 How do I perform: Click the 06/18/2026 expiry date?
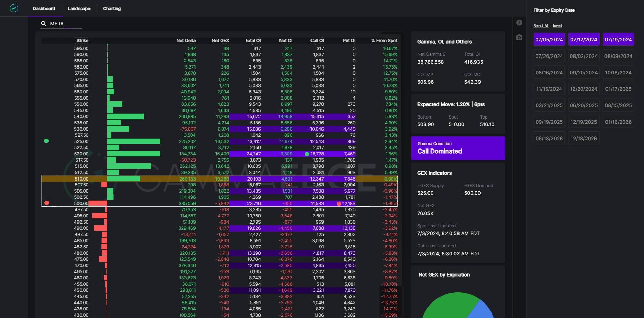549,138
